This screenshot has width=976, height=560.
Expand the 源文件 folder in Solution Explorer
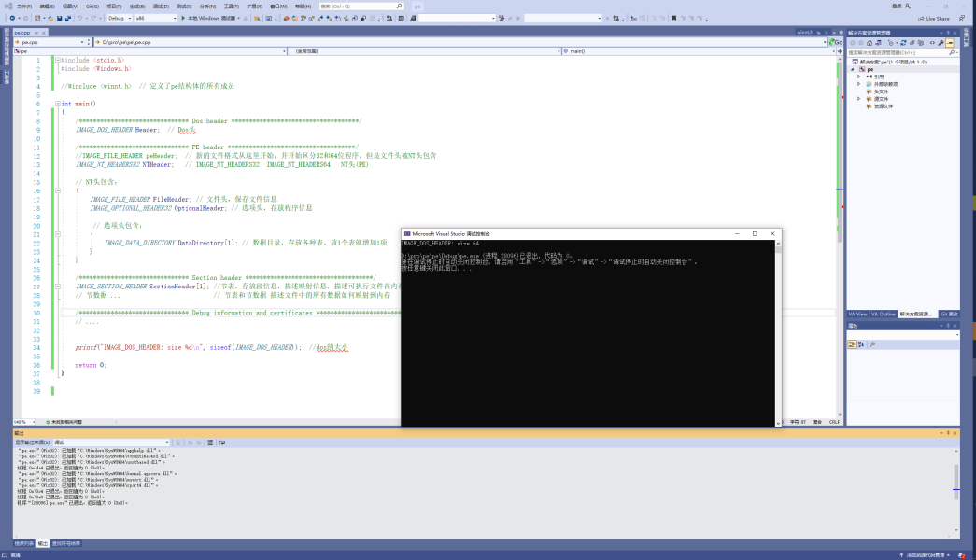click(858, 98)
